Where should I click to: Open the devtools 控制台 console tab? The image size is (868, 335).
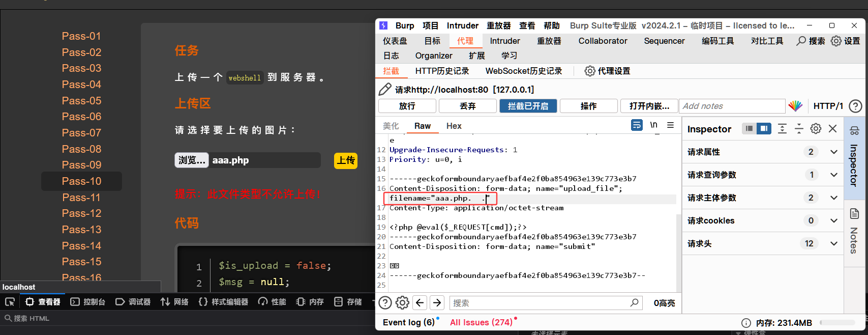[88, 302]
